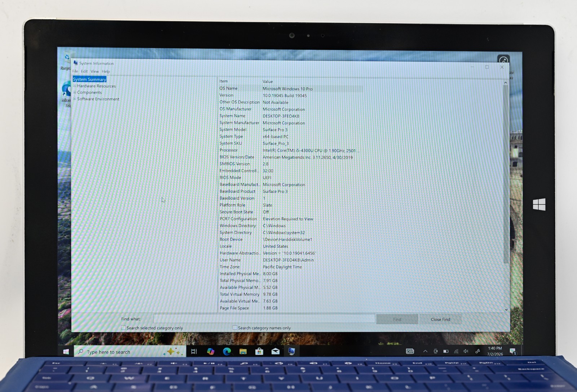
Task: Click the Find button
Action: click(397, 319)
